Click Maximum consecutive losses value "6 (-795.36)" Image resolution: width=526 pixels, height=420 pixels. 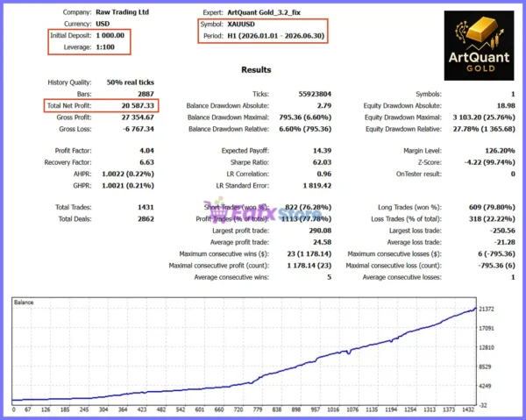coord(496,254)
